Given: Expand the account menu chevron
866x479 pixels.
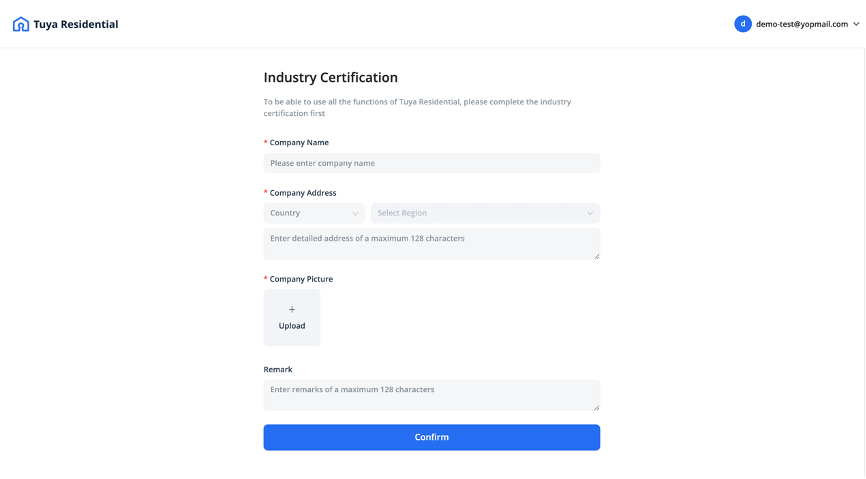Looking at the screenshot, I should point(856,24).
